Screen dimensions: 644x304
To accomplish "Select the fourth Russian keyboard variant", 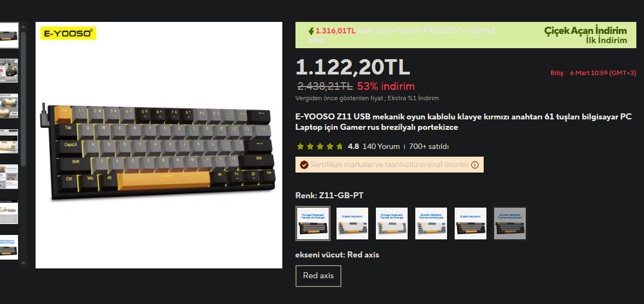I will click(x=431, y=223).
